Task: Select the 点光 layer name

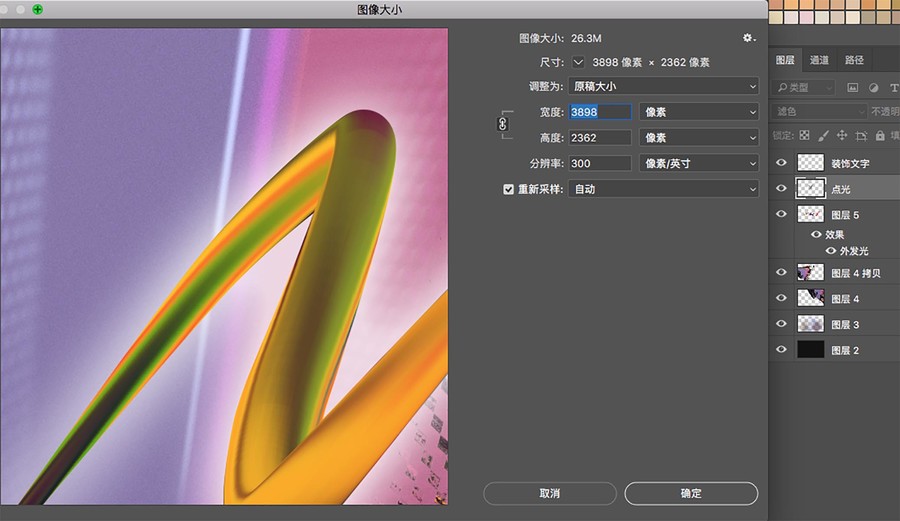Action: pos(841,189)
